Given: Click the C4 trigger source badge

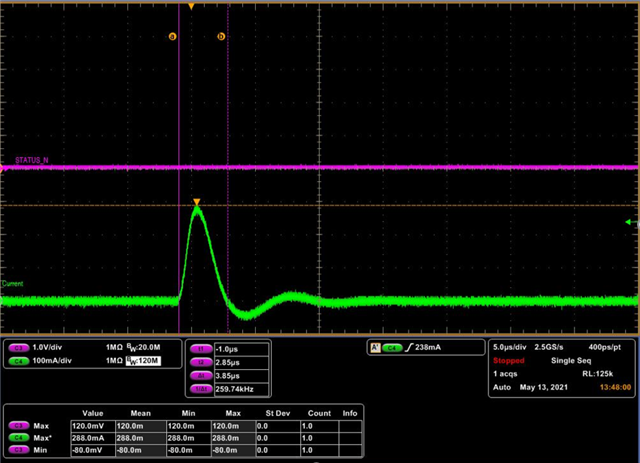Looking at the screenshot, I should click(392, 348).
